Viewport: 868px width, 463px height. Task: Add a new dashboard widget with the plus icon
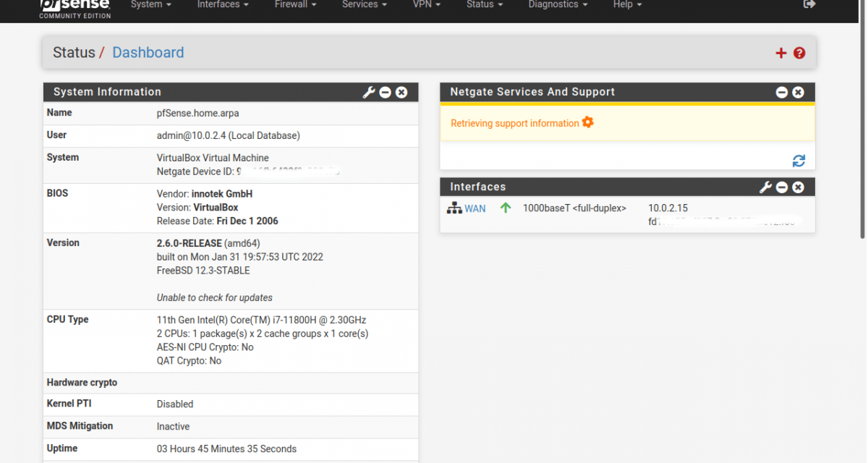(781, 52)
